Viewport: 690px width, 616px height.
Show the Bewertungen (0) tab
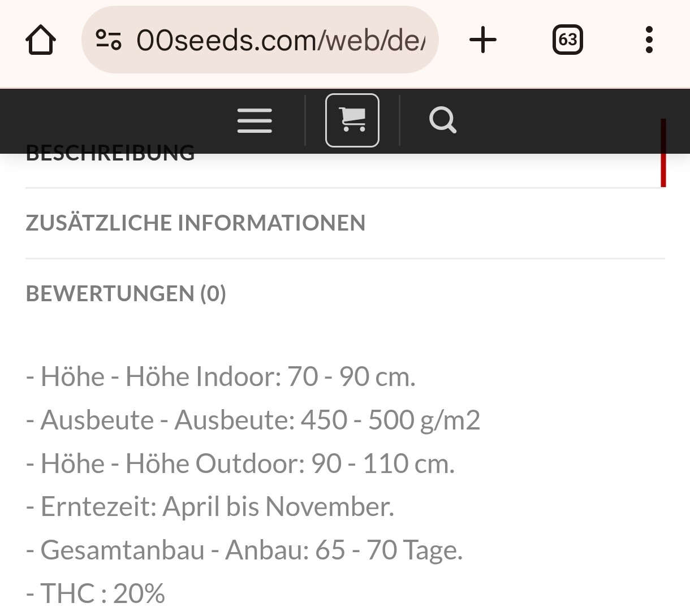[x=126, y=294]
